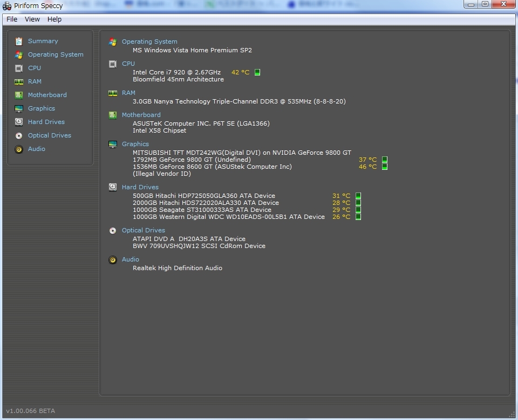Click monitor icon beside Graphics heading in main panel
The height and width of the screenshot is (420, 518).
click(x=113, y=144)
